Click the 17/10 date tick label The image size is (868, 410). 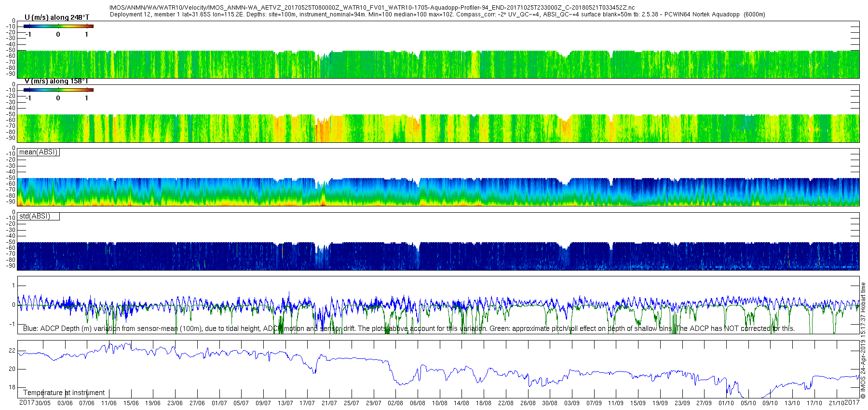tap(814, 403)
